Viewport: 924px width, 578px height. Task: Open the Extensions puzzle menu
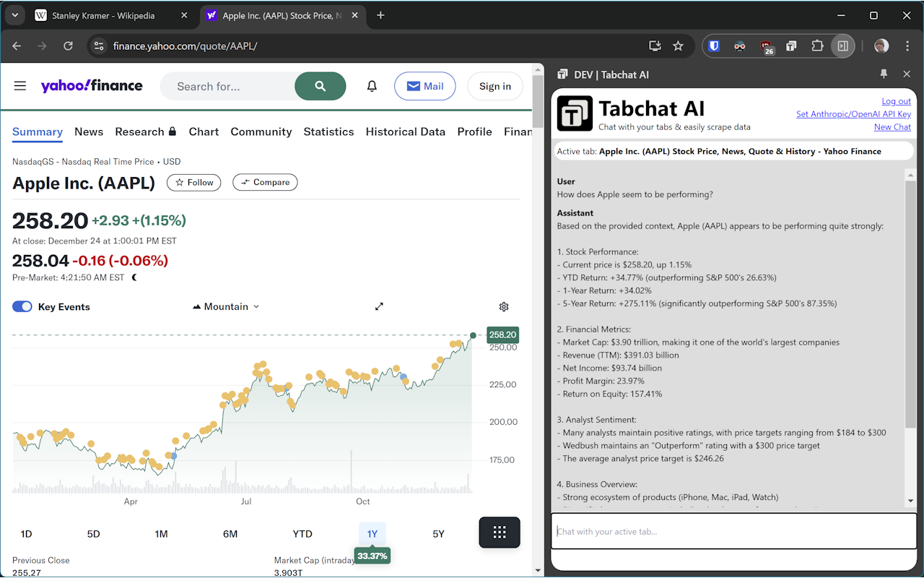[817, 46]
